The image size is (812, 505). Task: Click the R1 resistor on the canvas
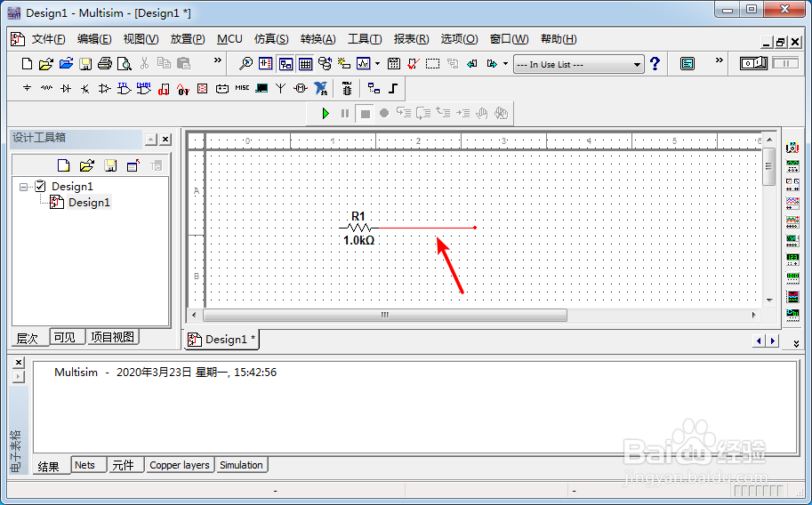point(359,228)
